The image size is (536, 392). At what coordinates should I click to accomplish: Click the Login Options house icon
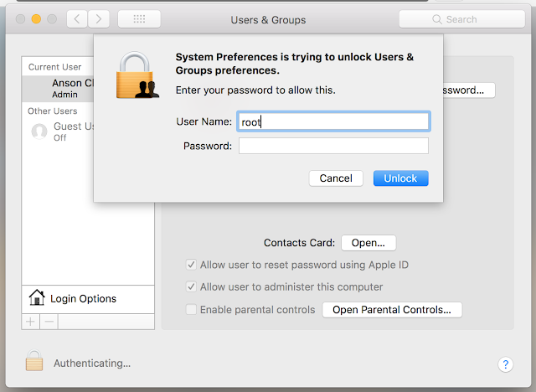click(x=36, y=298)
